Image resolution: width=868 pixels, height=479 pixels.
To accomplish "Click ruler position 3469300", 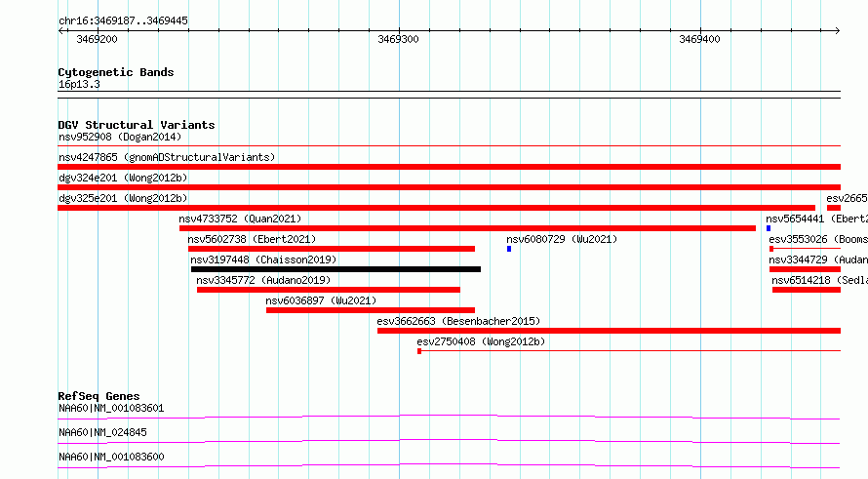I will click(x=398, y=39).
